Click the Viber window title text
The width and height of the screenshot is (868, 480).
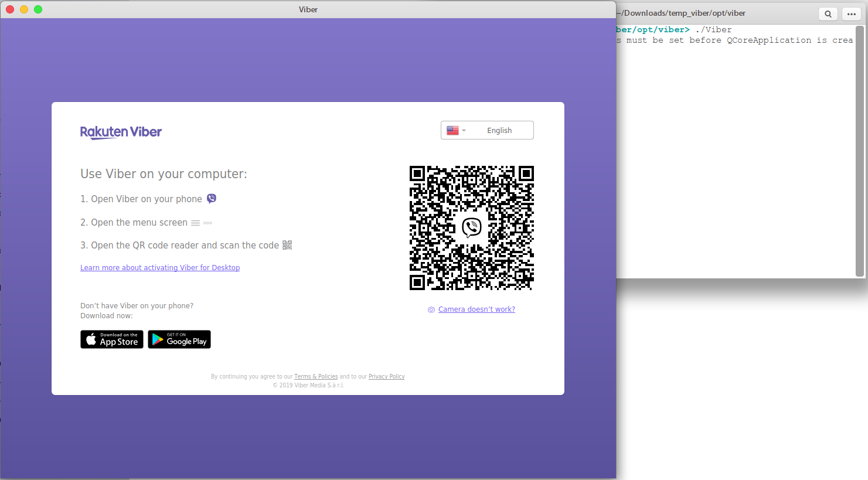coord(308,9)
